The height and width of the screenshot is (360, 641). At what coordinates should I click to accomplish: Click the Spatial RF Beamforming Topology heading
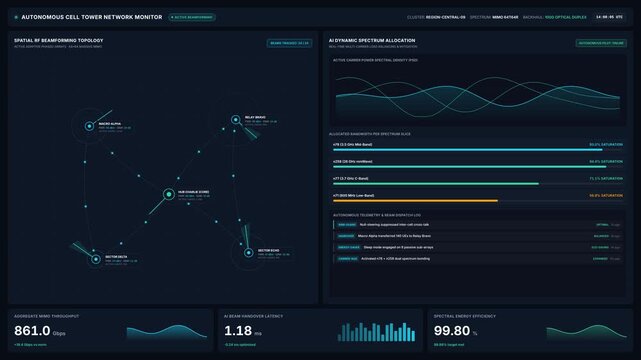pos(58,40)
